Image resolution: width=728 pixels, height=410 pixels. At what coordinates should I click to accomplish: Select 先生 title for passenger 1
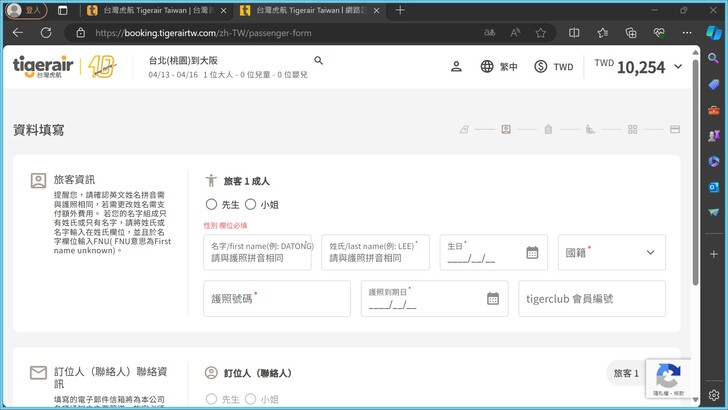pyautogui.click(x=211, y=204)
